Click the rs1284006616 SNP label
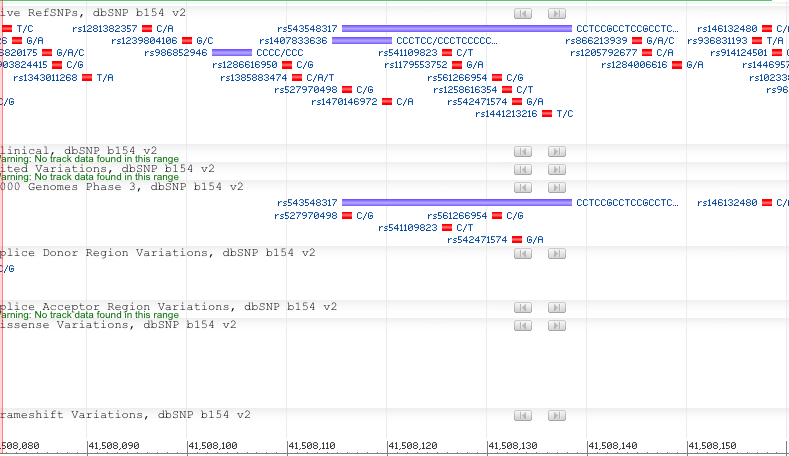789x456 pixels. click(x=634, y=64)
